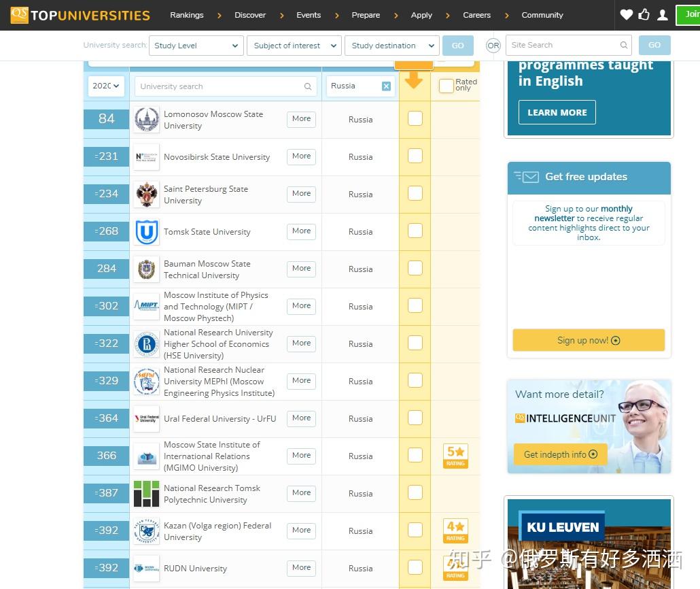
Task: Open Kazan (Volga region) Federal University link
Action: click(x=217, y=531)
